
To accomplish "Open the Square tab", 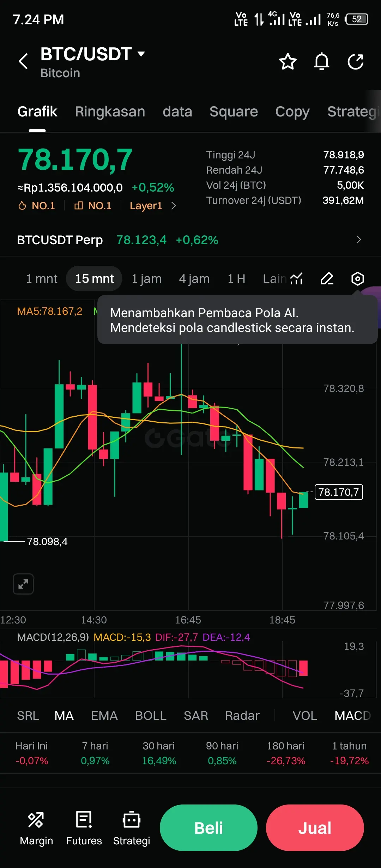I will click(234, 111).
